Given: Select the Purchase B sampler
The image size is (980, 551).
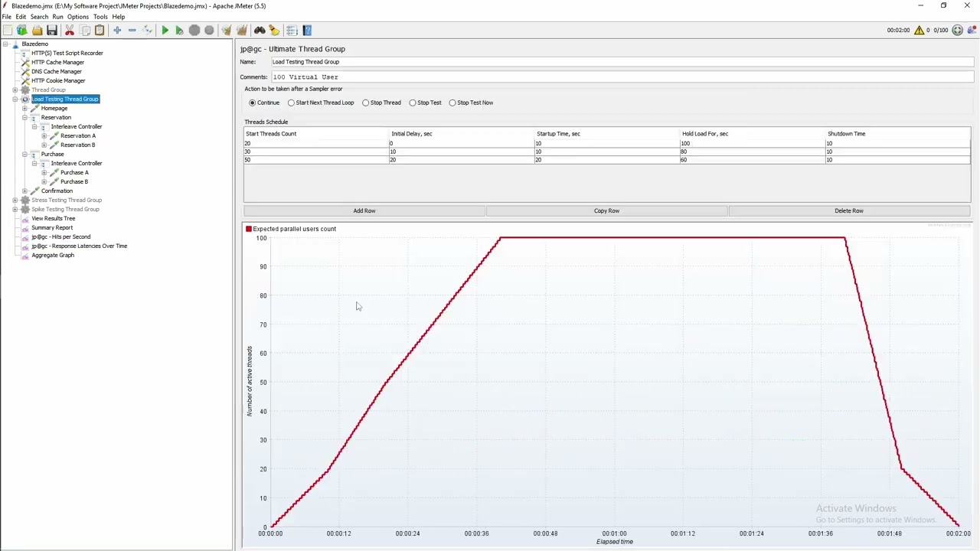Looking at the screenshot, I should point(74,182).
